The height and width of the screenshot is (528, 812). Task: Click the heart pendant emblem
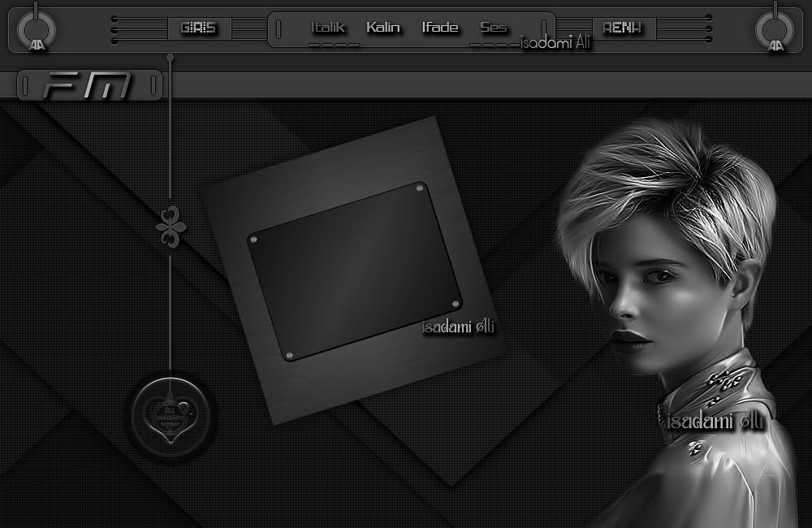point(171,417)
